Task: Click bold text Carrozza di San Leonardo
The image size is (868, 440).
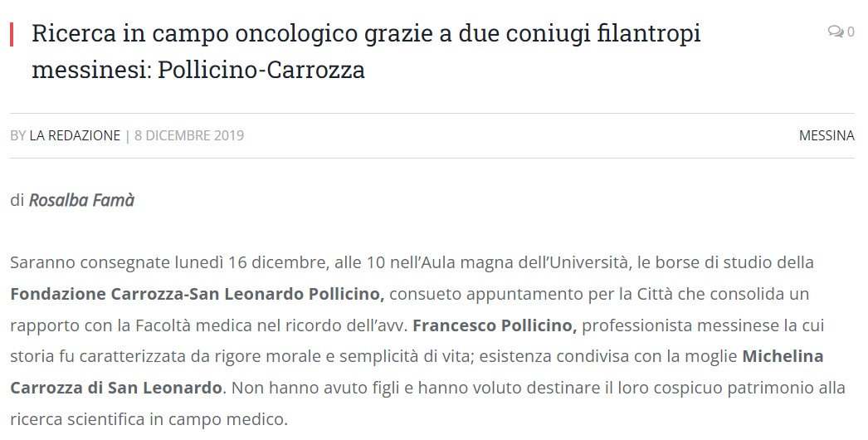Action: pyautogui.click(x=116, y=388)
